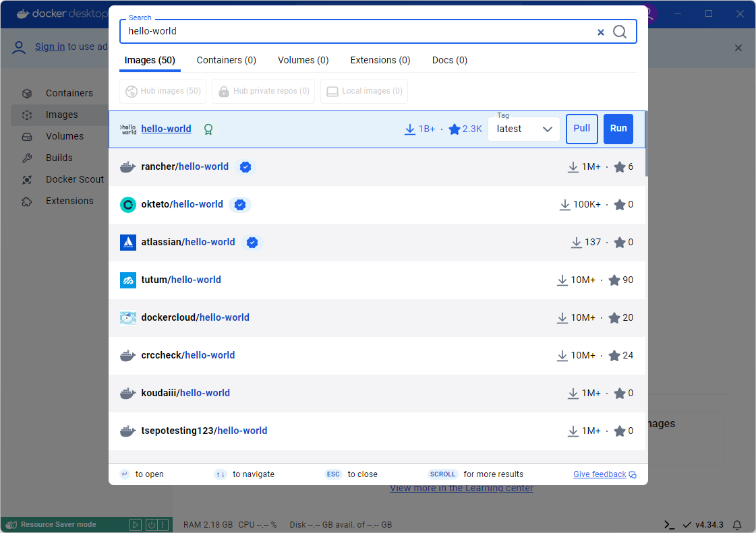Screen dimensions: 756x533
Task: Select the atlassian/hello-world result
Action: pyautogui.click(x=377, y=243)
